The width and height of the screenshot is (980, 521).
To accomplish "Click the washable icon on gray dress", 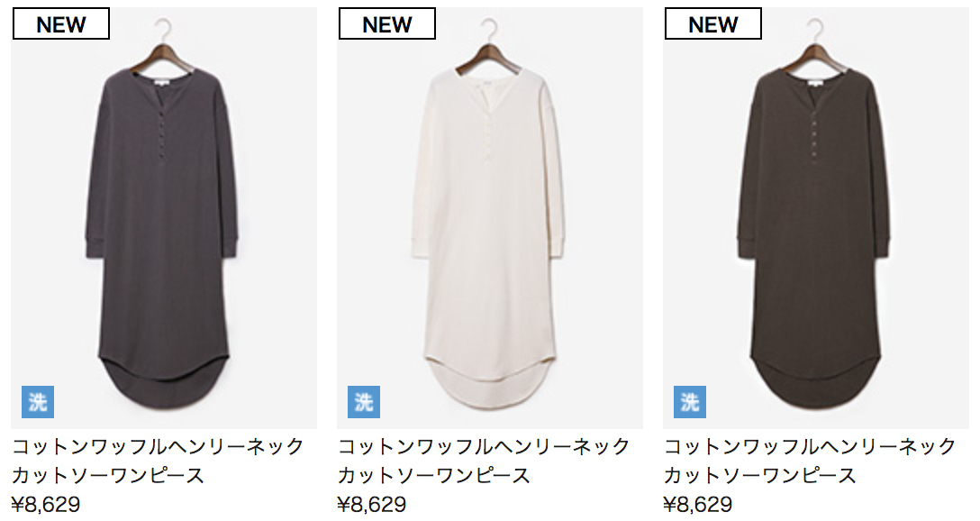I will pos(38,401).
